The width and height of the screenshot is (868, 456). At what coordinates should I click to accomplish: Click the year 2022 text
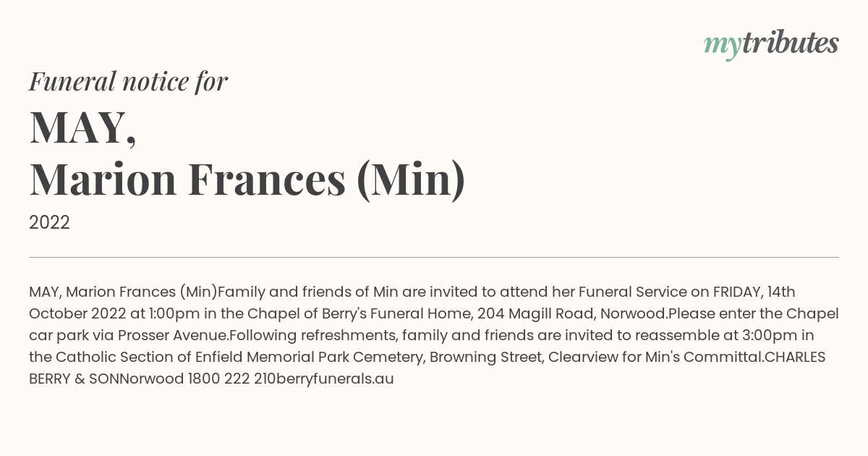(x=49, y=223)
